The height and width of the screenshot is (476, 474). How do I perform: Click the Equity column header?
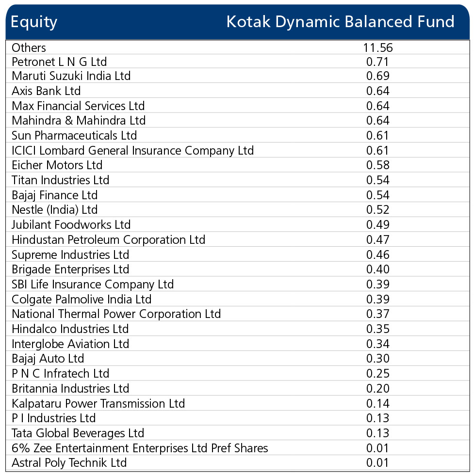[34, 22]
